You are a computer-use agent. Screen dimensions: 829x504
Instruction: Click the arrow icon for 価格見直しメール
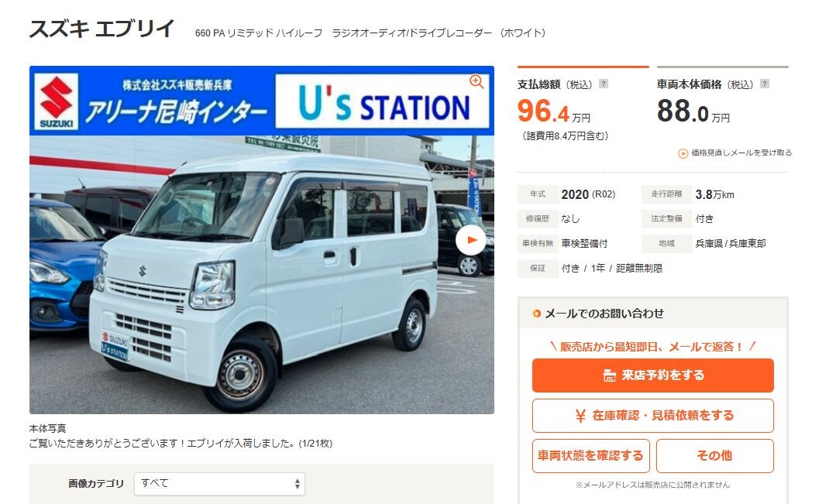click(683, 153)
